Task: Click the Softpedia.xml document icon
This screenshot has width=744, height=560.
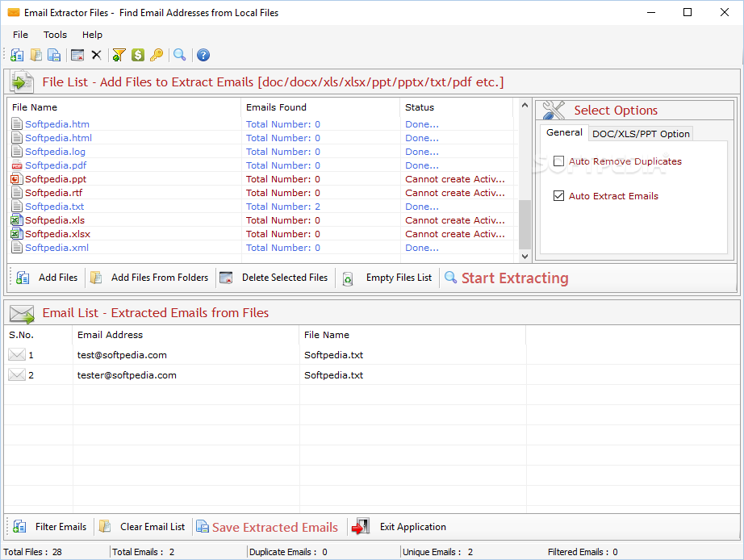Action: tap(17, 248)
